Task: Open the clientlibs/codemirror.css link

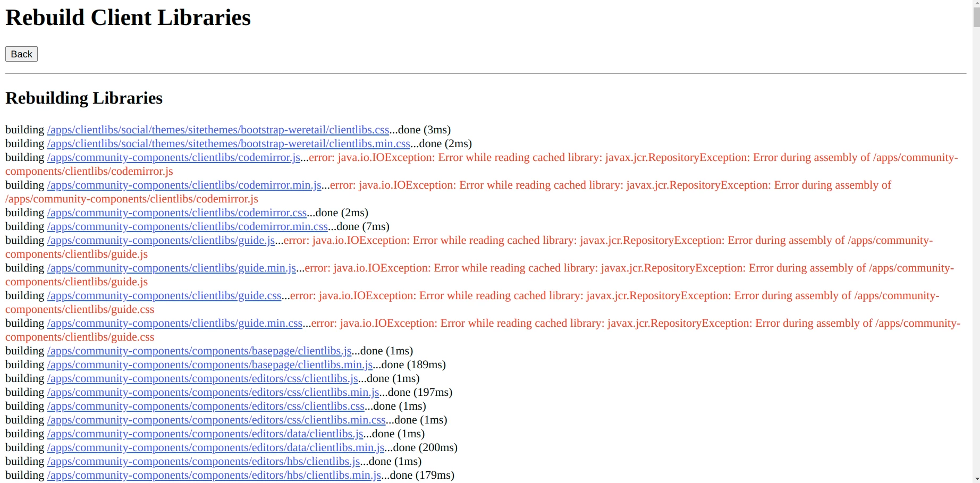Action: [177, 213]
